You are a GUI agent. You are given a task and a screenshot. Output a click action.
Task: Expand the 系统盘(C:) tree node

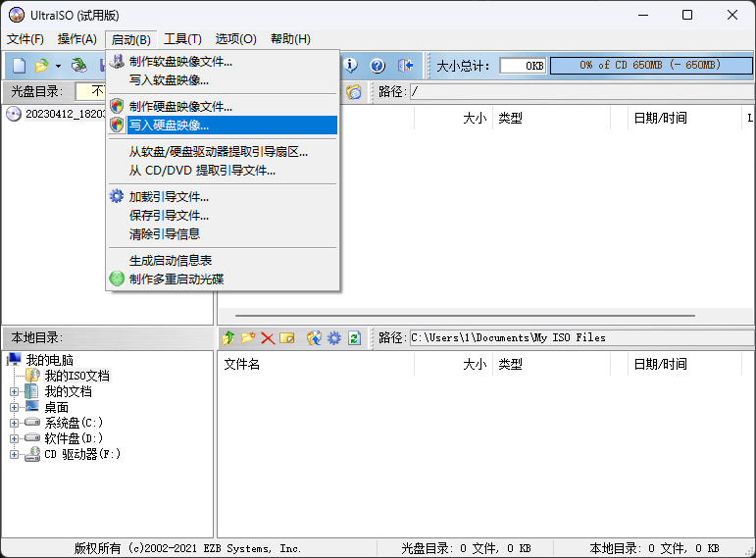(14, 423)
